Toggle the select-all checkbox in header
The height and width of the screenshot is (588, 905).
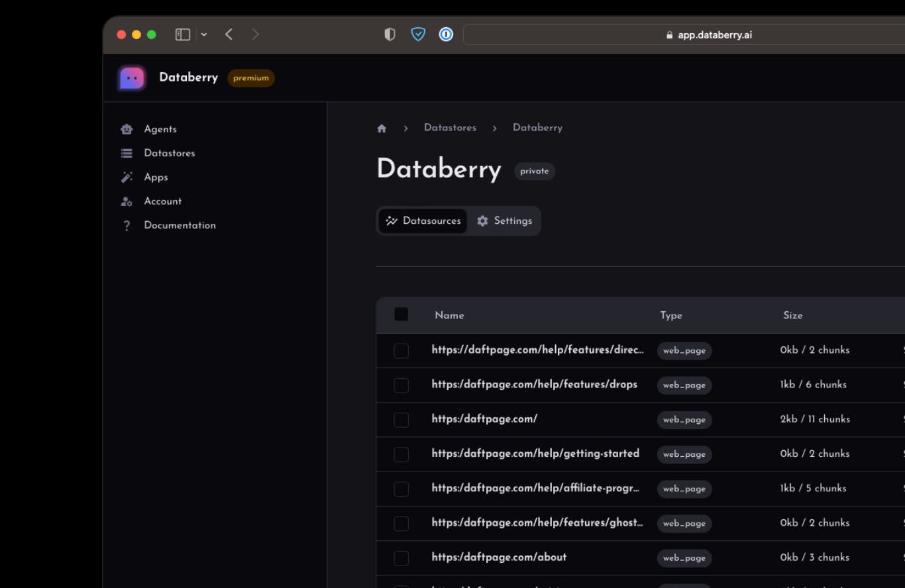[x=401, y=315]
